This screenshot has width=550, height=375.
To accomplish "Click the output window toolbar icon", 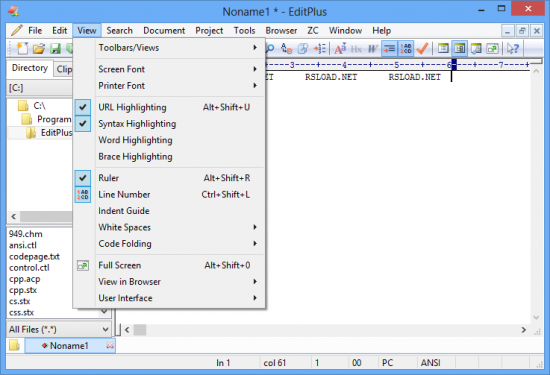I will pyautogui.click(x=476, y=48).
